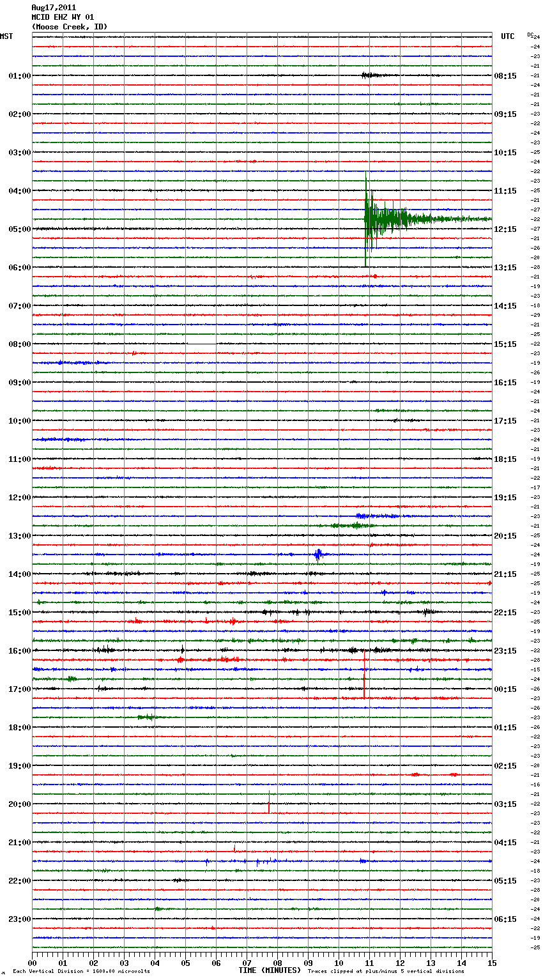Click the date header Aug17,2011
Screen dimensions: 543x980
[x=54, y=8]
